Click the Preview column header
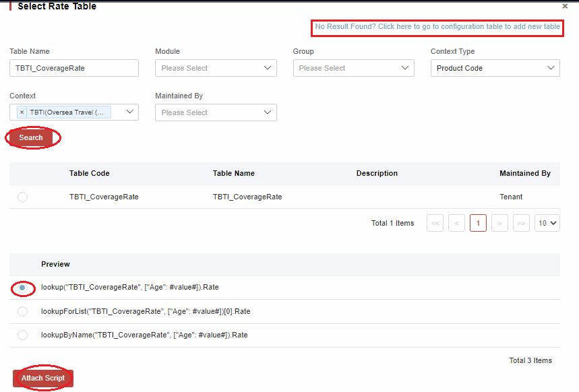 tap(55, 264)
